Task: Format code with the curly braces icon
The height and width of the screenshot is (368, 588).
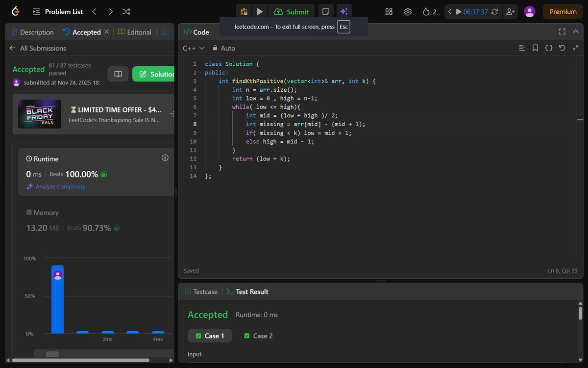Action: tap(549, 48)
